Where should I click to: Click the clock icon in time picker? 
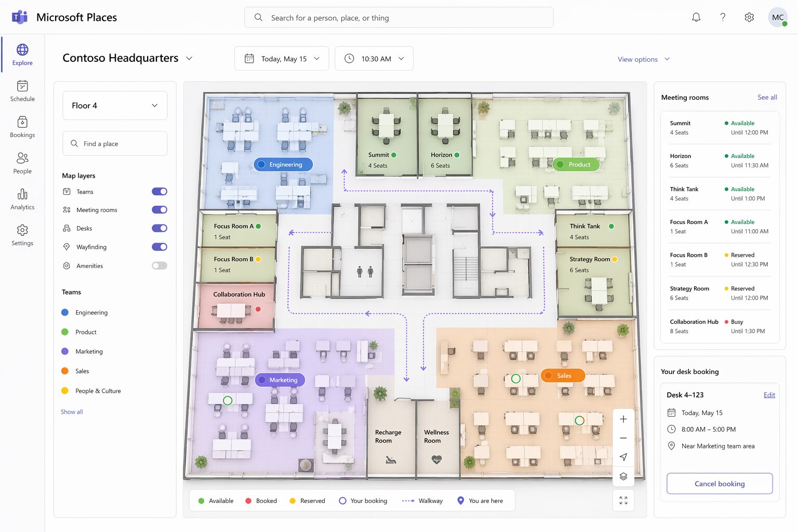point(349,59)
